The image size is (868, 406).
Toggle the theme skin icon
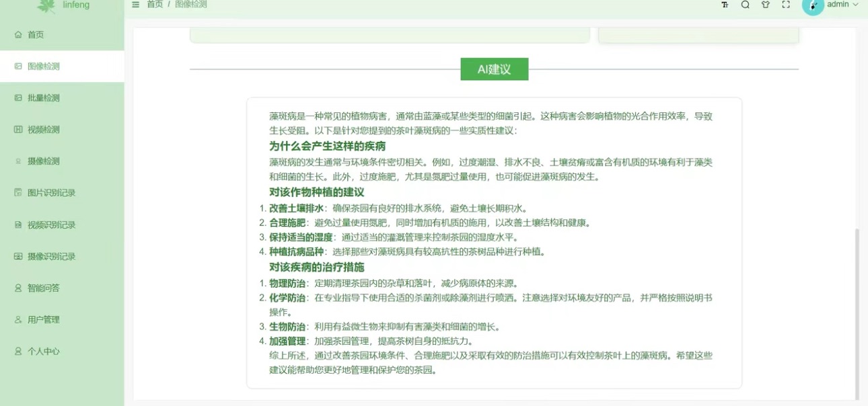tap(766, 5)
